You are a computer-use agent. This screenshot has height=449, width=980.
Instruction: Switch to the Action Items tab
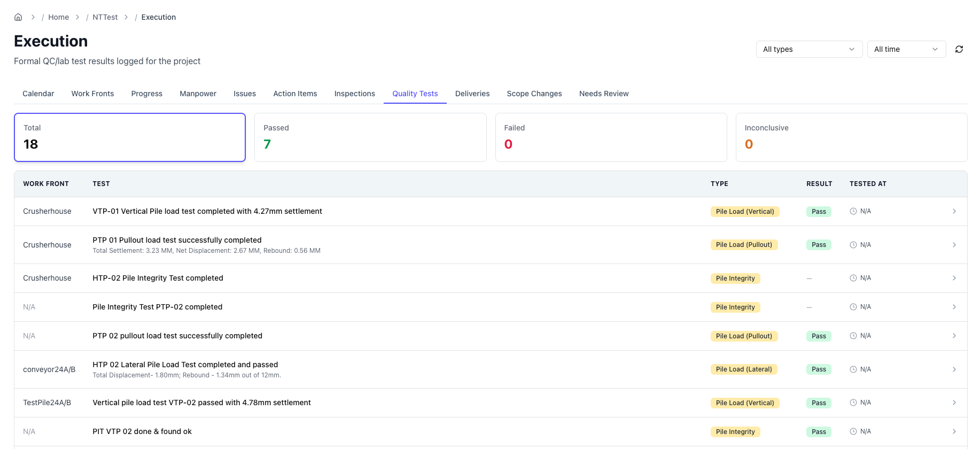pyautogui.click(x=295, y=94)
